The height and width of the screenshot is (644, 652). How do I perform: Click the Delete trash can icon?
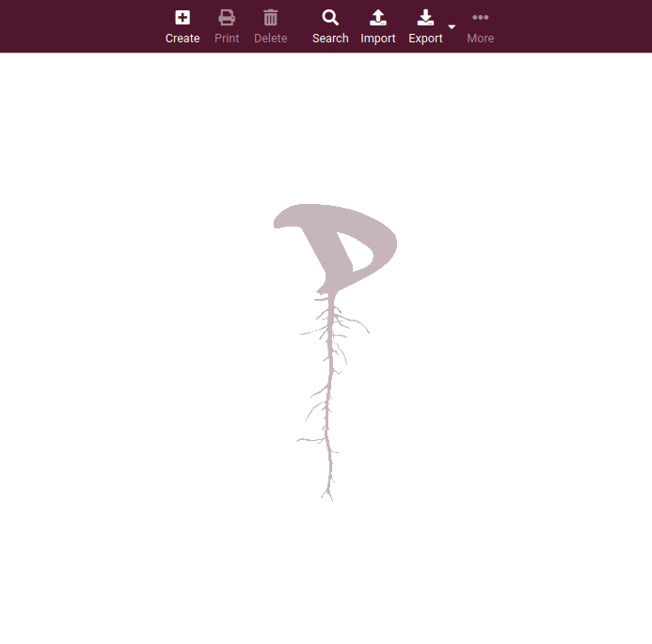tap(271, 17)
